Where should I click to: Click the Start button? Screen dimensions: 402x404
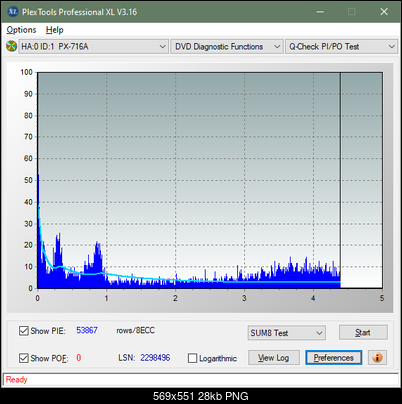[363, 333]
